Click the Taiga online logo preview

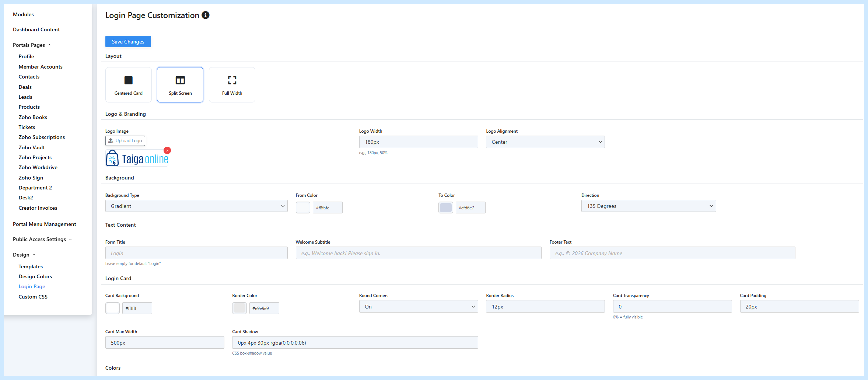pos(137,157)
